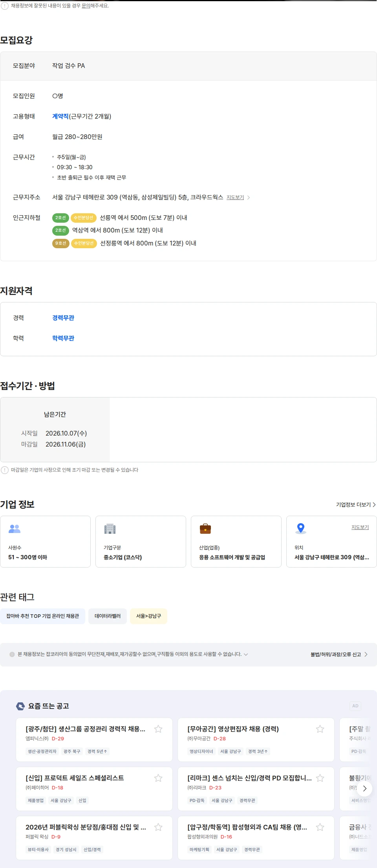The width and height of the screenshot is (377, 868).
Task: Click the 광주 북구 location tag
Action: (72, 751)
